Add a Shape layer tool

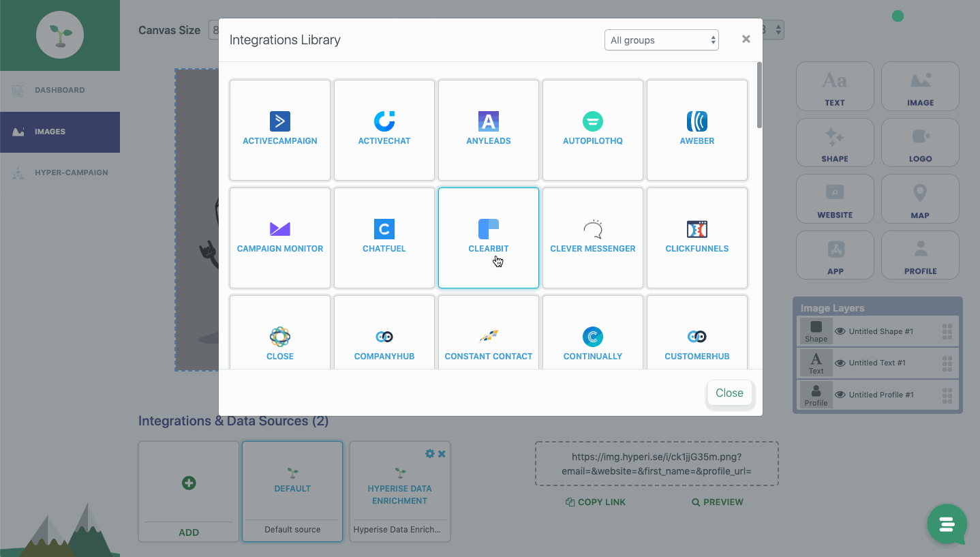(835, 142)
